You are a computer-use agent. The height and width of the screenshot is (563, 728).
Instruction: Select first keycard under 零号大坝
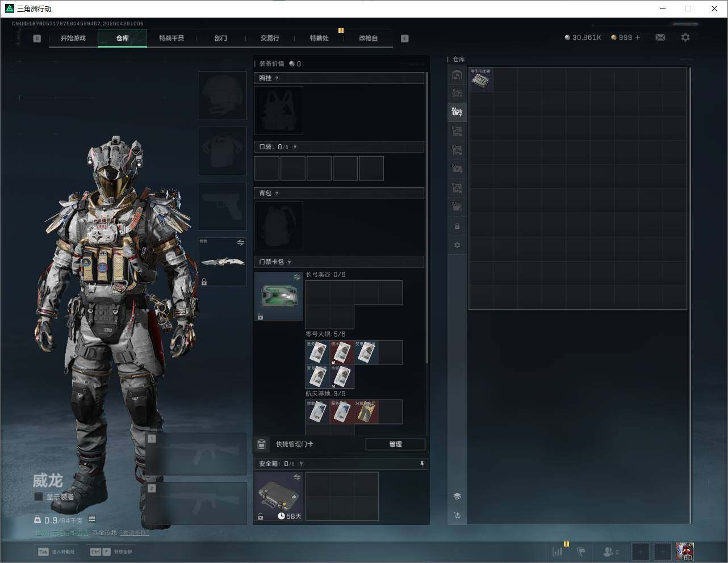317,352
